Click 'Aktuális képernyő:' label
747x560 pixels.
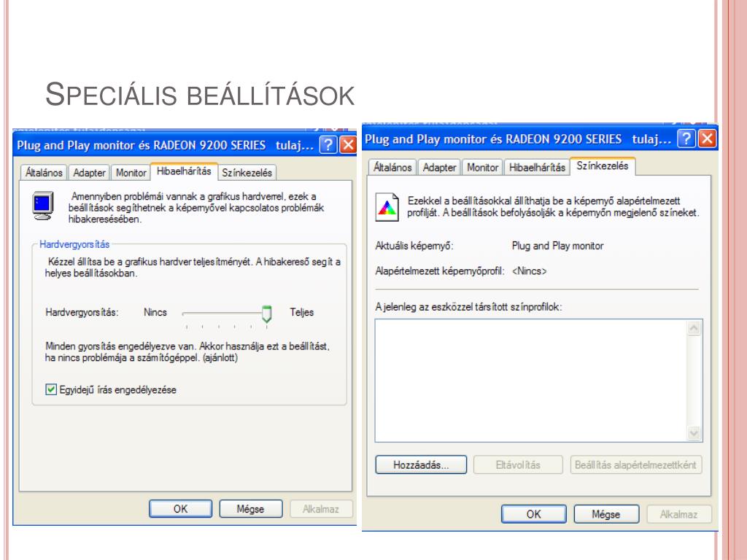pos(414,246)
